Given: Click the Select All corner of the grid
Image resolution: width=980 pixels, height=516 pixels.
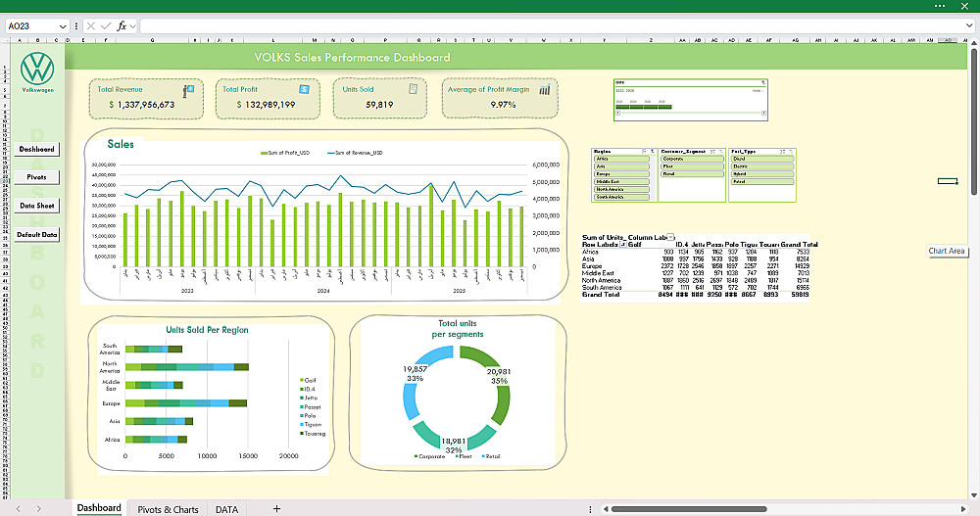Looking at the screenshot, I should pos(5,40).
